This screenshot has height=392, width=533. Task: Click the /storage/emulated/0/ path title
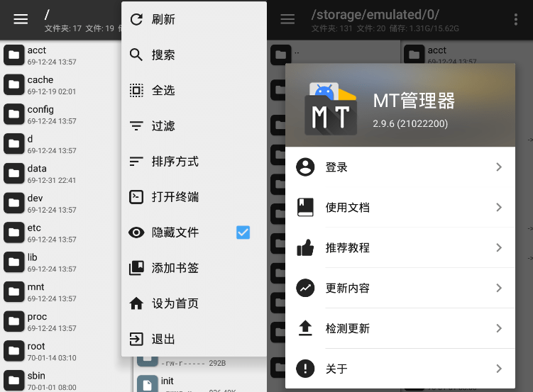pos(375,15)
